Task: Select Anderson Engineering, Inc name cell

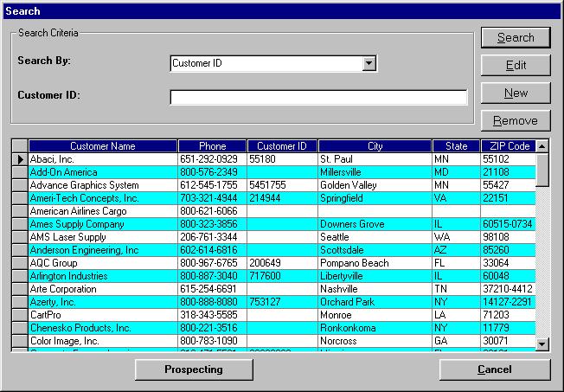Action: pyautogui.click(x=103, y=250)
